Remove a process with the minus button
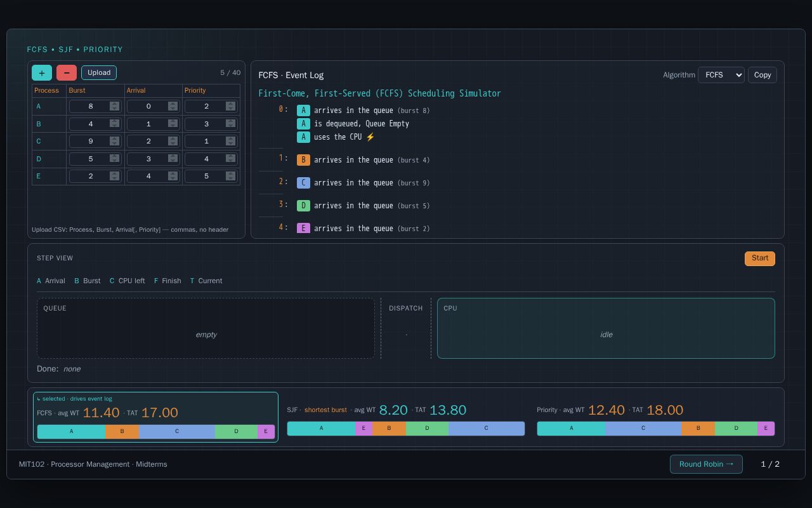Screen dimensions: 812x508 tap(67, 73)
